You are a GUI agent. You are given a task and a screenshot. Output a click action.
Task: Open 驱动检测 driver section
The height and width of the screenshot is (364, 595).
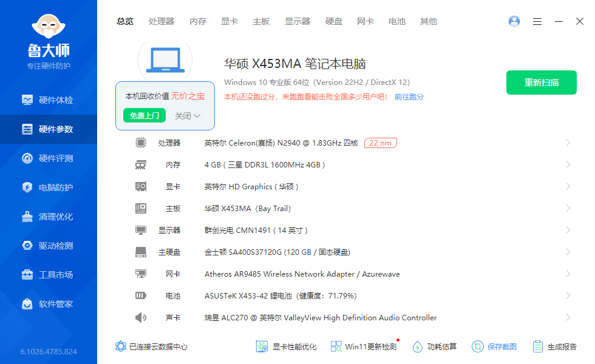[49, 246]
